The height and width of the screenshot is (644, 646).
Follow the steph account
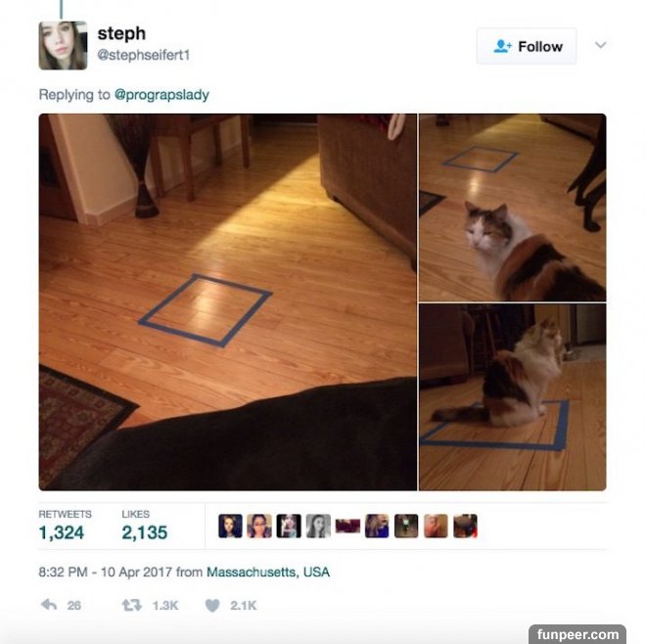coord(527,46)
